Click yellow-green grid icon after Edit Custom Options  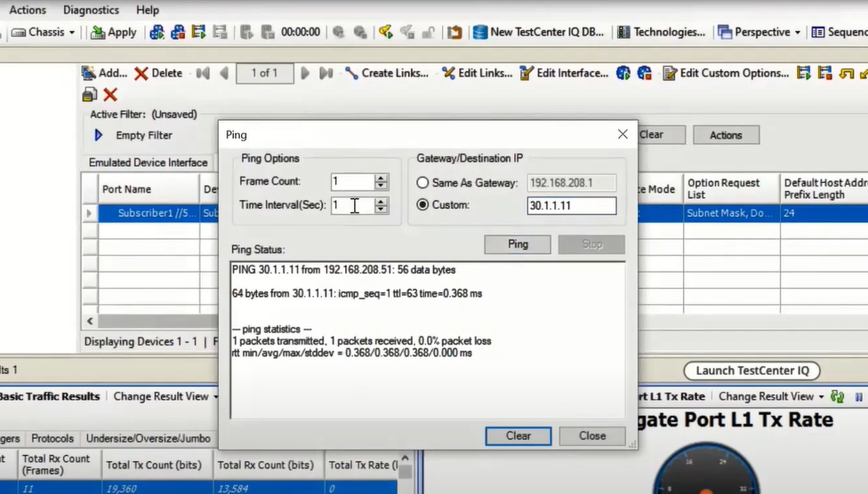[804, 73]
